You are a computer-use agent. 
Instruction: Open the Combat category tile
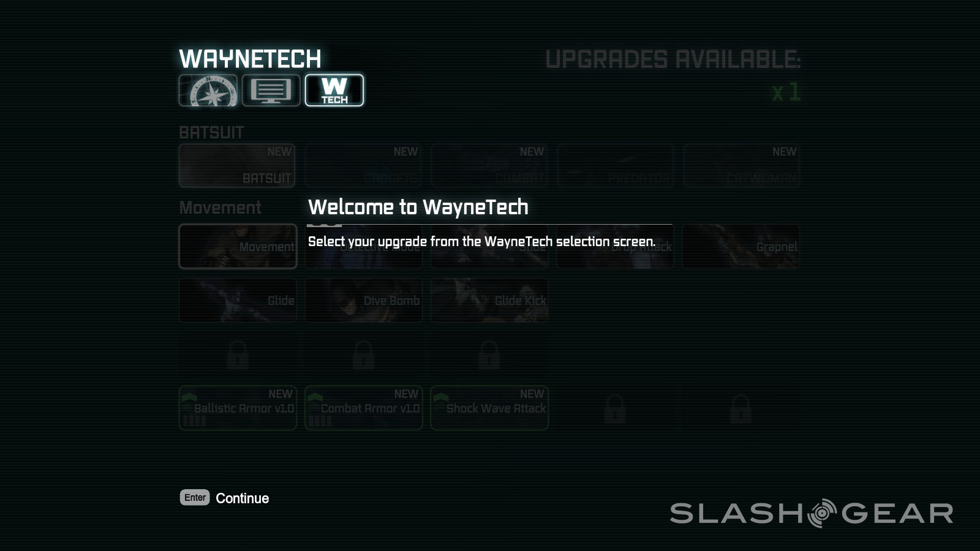[489, 165]
